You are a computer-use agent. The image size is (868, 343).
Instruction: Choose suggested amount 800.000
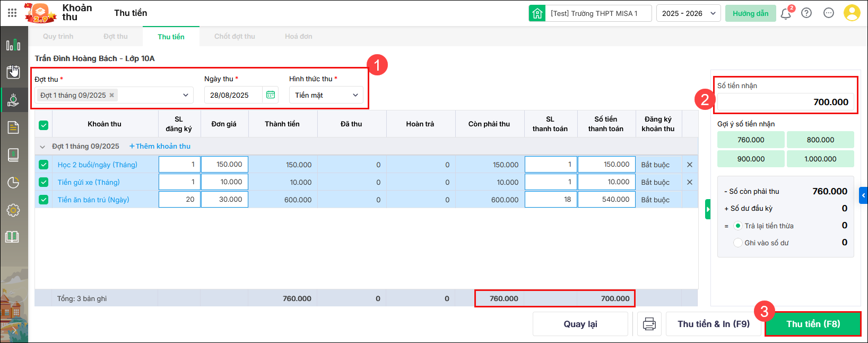pyautogui.click(x=820, y=140)
